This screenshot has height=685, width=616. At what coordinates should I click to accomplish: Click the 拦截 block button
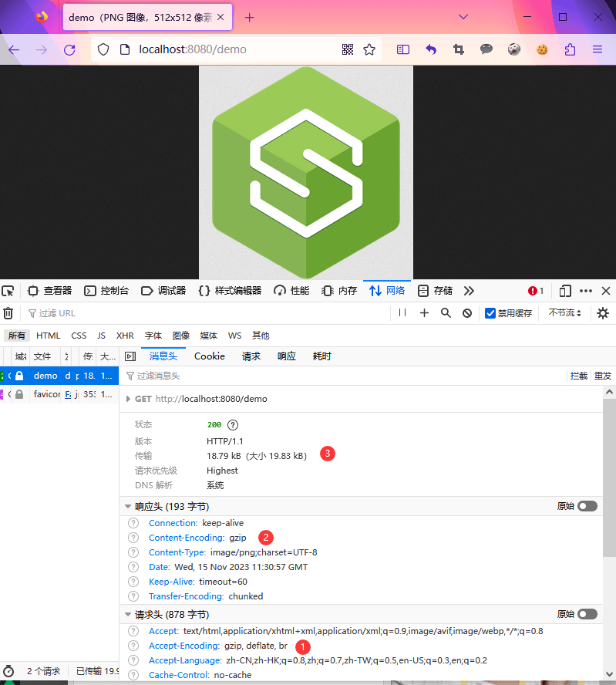[578, 376]
